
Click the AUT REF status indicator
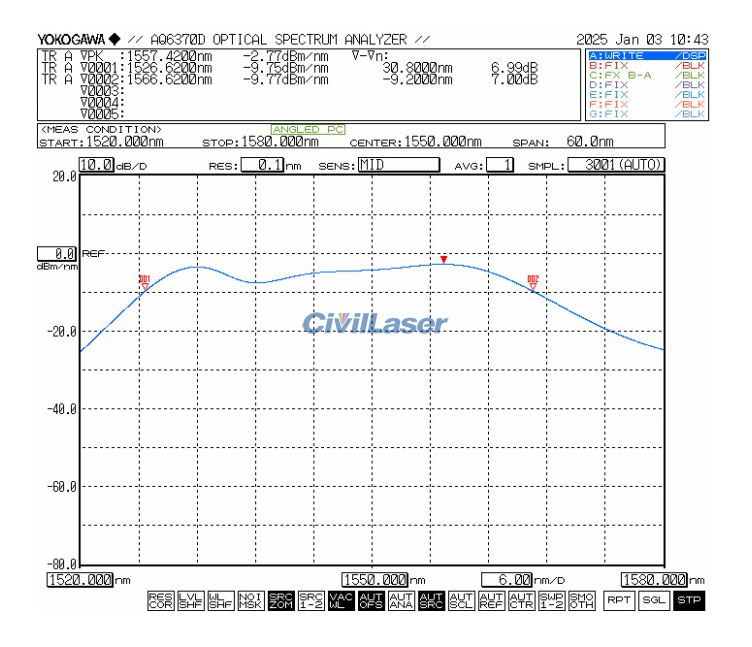tap(492, 600)
